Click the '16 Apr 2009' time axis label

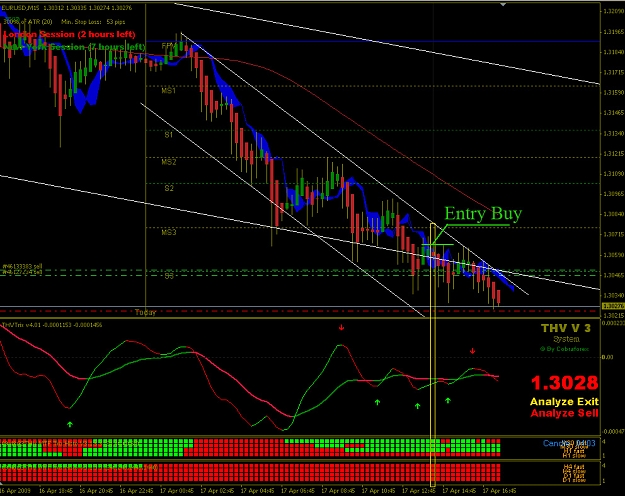(16, 490)
